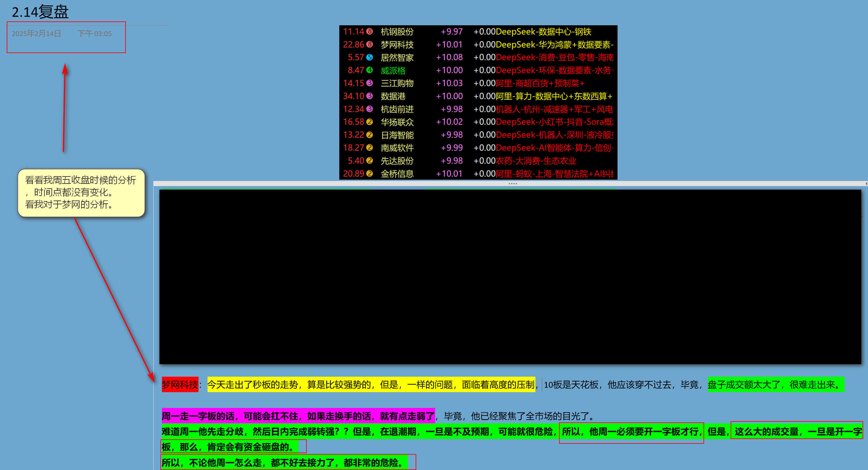
Task: Click the green 4 badge beside 威派格
Action: click(369, 70)
